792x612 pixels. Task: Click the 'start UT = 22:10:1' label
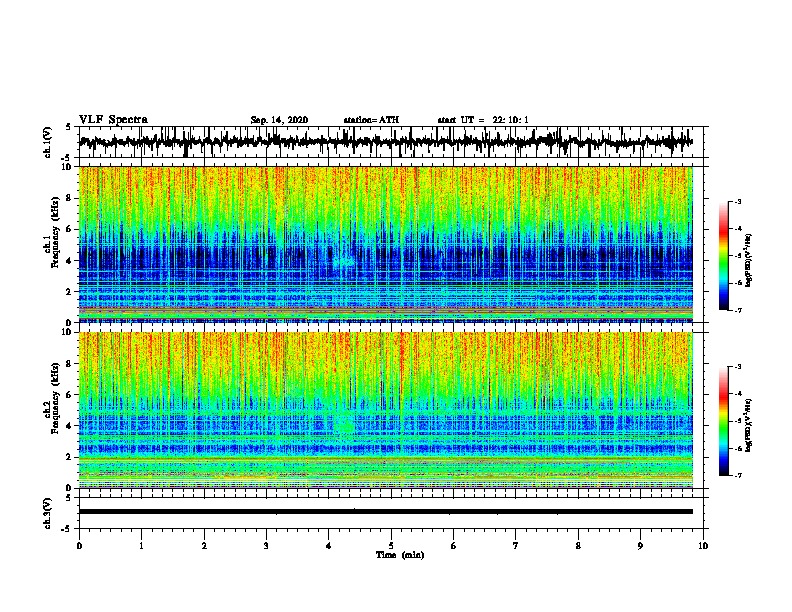(x=483, y=120)
